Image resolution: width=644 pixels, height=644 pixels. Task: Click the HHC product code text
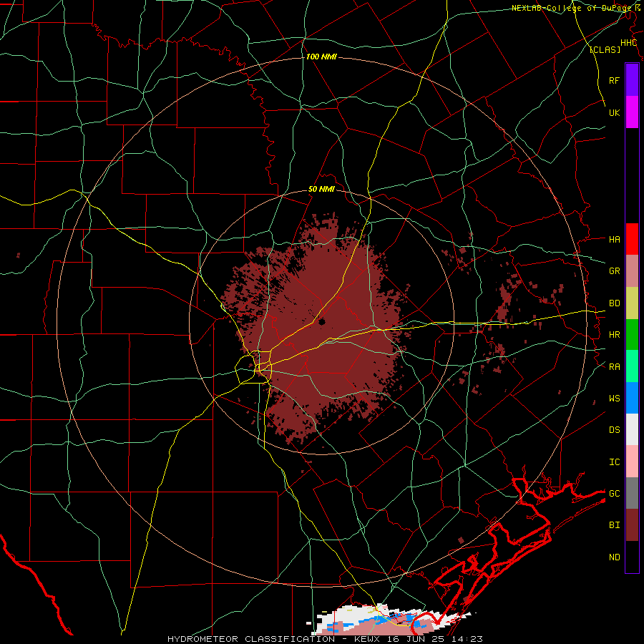[x=628, y=43]
